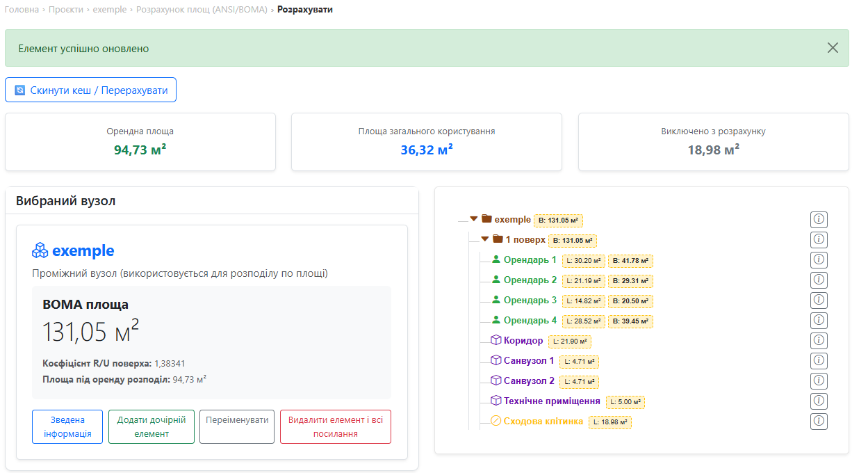Select Технічне приміщення node in tree
This screenshot has height=473, width=868.
[x=552, y=401]
